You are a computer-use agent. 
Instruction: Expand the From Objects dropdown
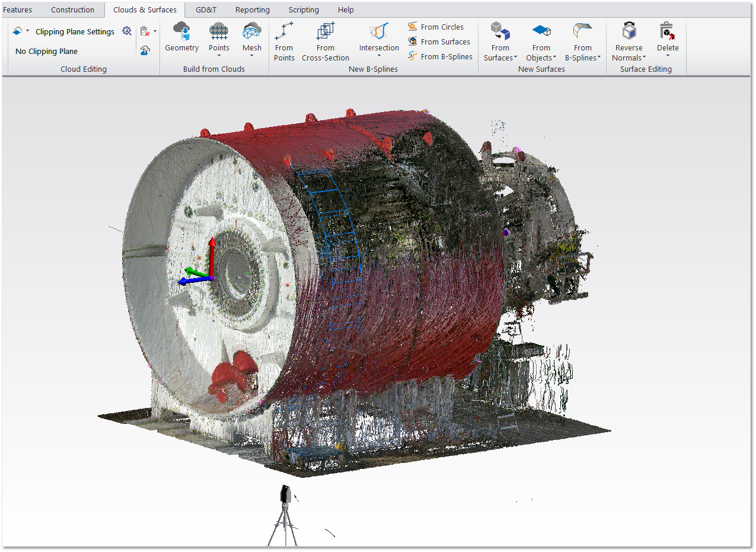coord(555,58)
